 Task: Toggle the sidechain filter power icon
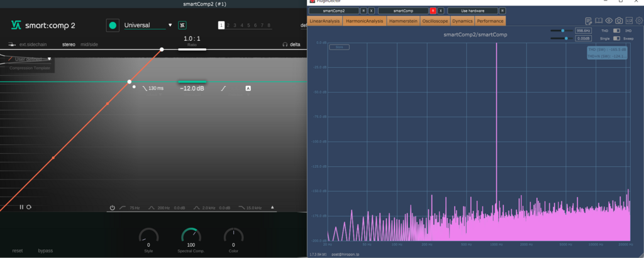pyautogui.click(x=112, y=208)
